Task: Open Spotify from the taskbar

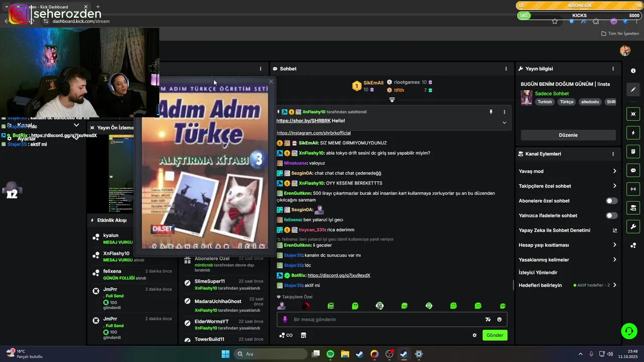Action: (330, 354)
